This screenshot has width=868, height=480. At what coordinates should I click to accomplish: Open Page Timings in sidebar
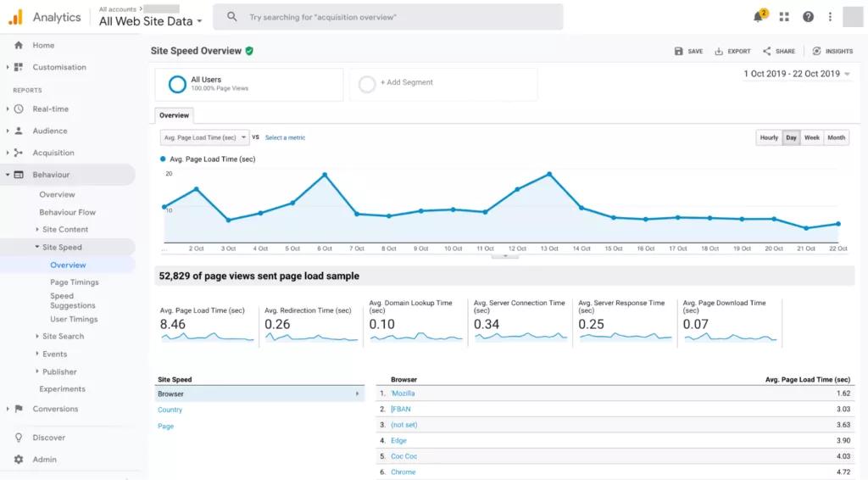click(x=75, y=282)
